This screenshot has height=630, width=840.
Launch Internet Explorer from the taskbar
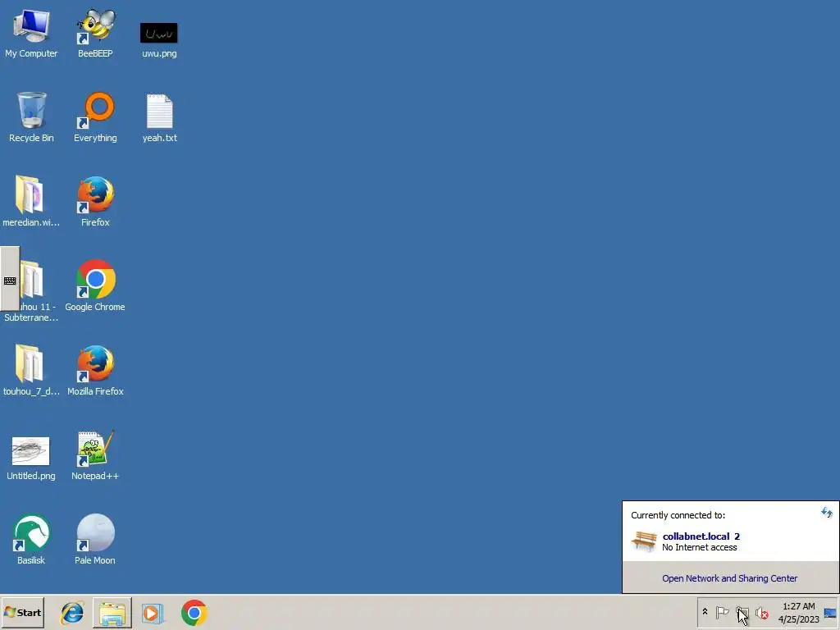(72, 613)
